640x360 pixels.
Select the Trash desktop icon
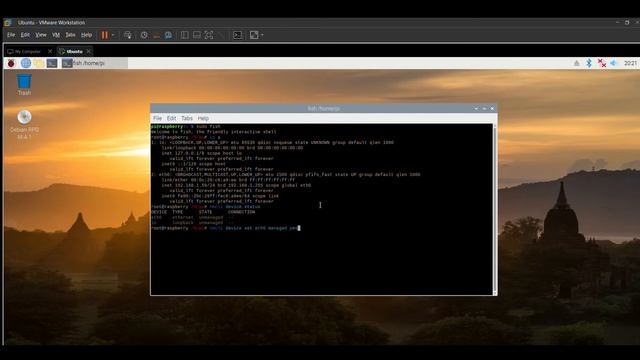[24, 84]
